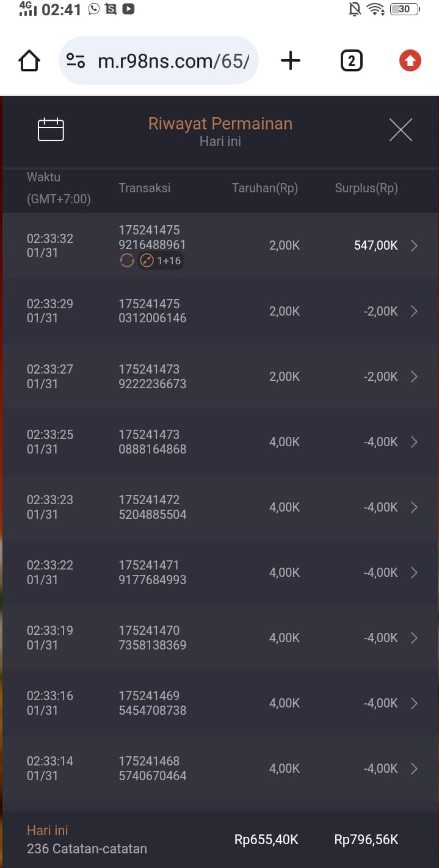
Task: Tap the m.r98ns.com address bar
Action: (173, 61)
